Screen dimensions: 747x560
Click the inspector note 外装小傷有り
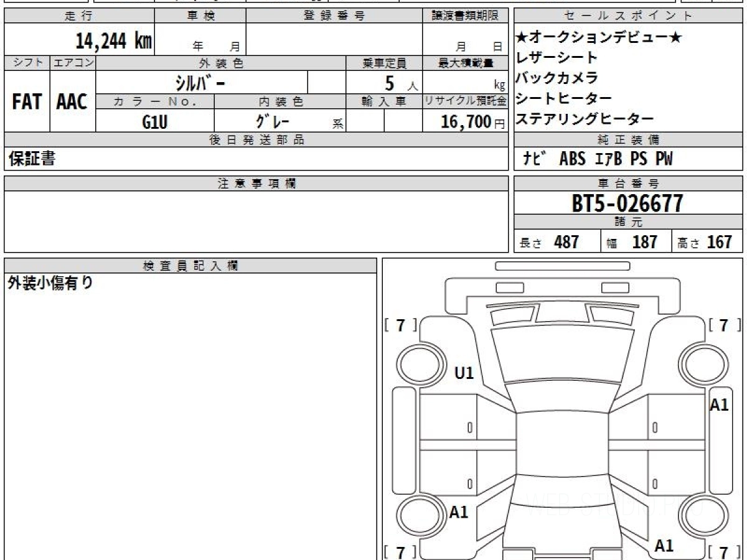tap(50, 283)
